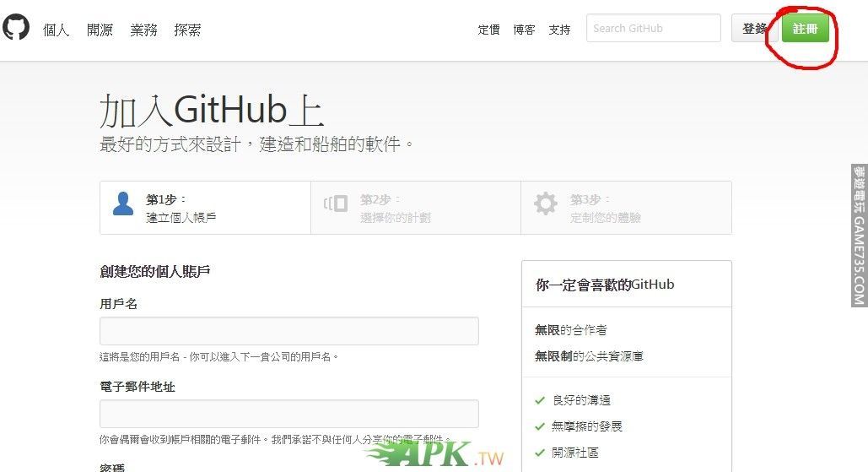Click the 加入GitHub上 heading text
The width and height of the screenshot is (868, 472).
[212, 110]
